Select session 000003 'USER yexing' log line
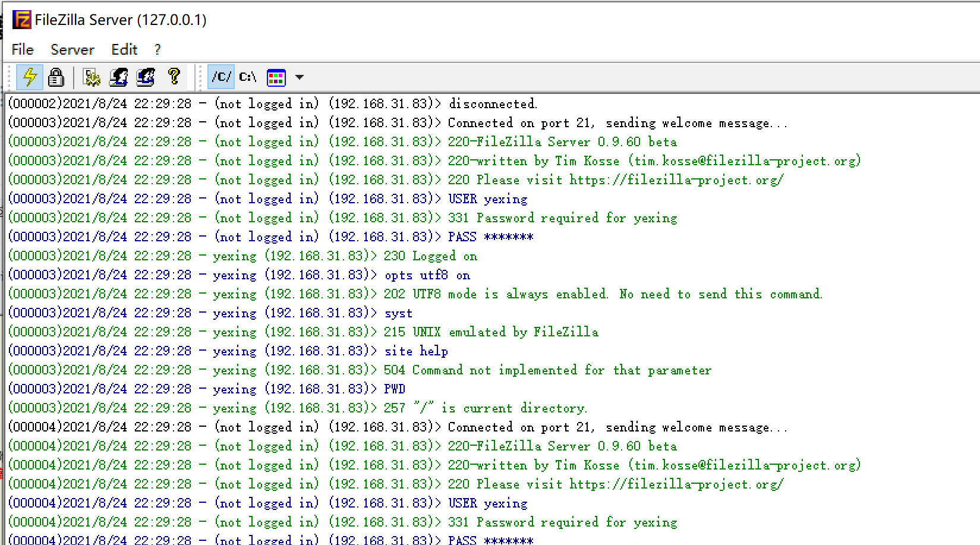Screen dimensions: 980x545 click(x=268, y=199)
